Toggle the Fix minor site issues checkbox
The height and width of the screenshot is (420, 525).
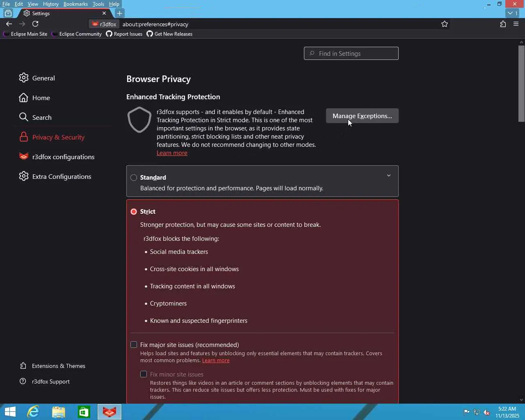144,374
